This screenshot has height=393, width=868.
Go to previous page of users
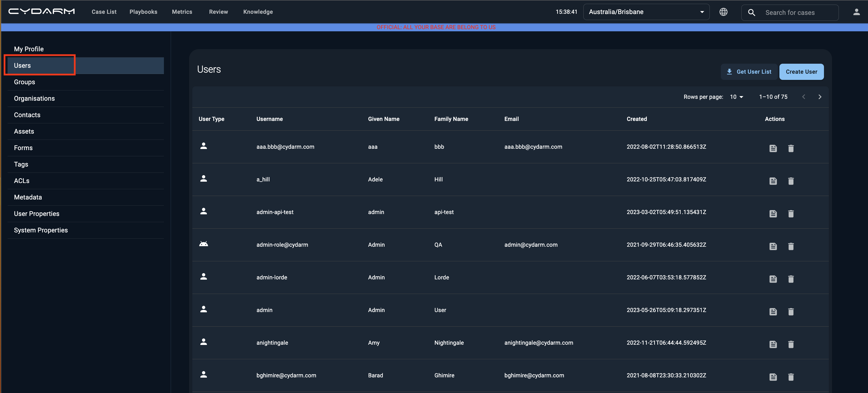coord(803,97)
